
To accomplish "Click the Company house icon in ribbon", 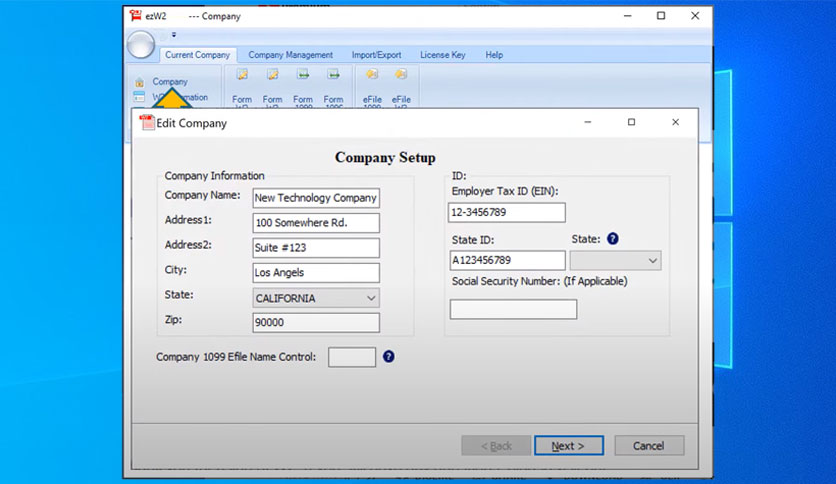I will pyautogui.click(x=140, y=82).
